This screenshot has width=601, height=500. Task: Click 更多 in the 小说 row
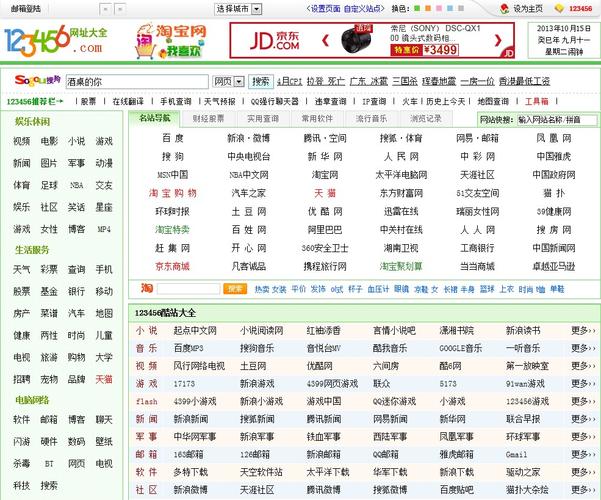point(583,330)
